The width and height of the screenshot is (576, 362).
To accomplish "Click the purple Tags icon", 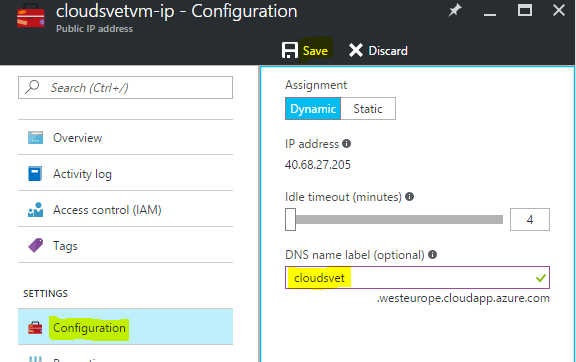I will (35, 245).
